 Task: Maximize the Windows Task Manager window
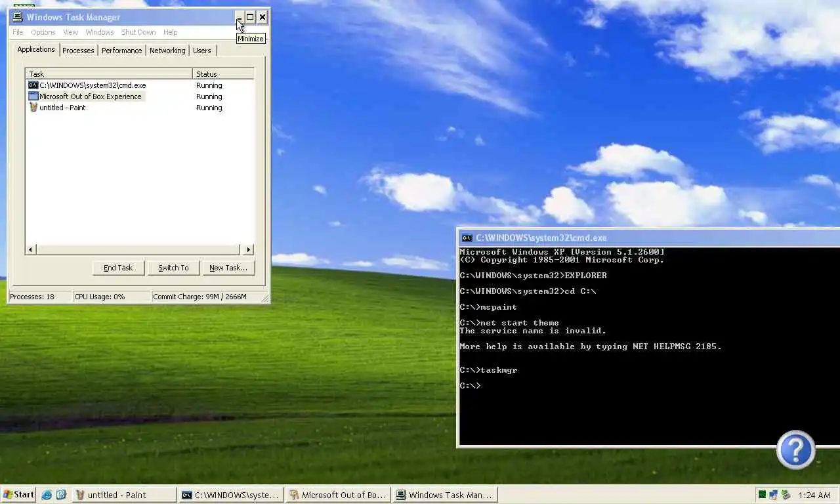point(250,17)
